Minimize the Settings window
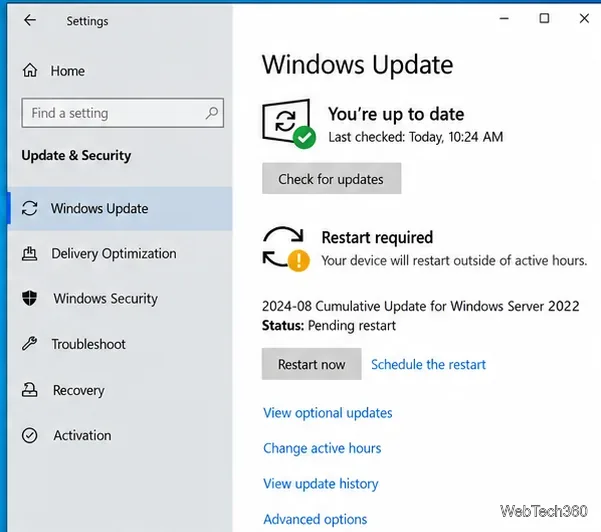Image resolution: width=601 pixels, height=532 pixels. tap(504, 18)
